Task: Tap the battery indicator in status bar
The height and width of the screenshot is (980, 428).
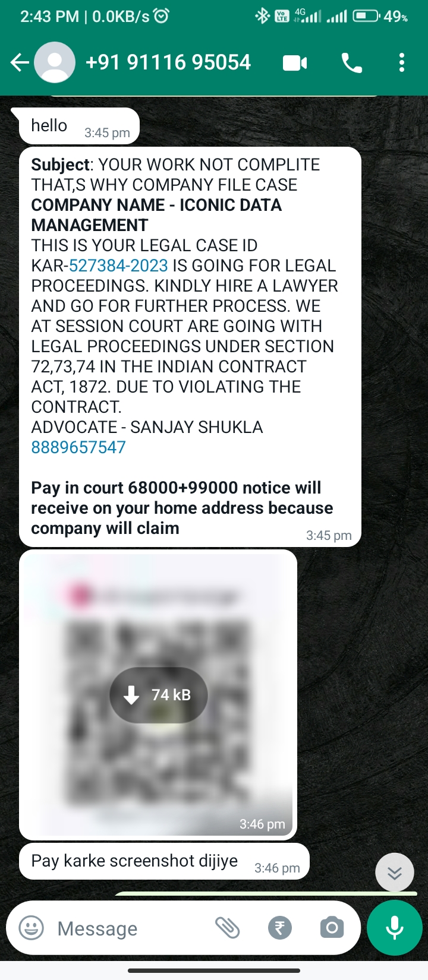Action: coord(366,16)
